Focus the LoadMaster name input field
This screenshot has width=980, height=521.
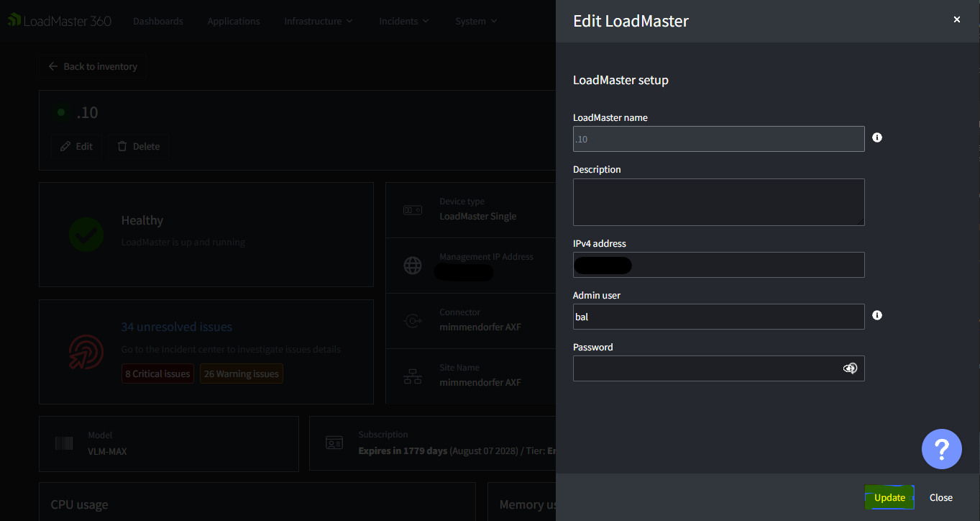(x=718, y=139)
